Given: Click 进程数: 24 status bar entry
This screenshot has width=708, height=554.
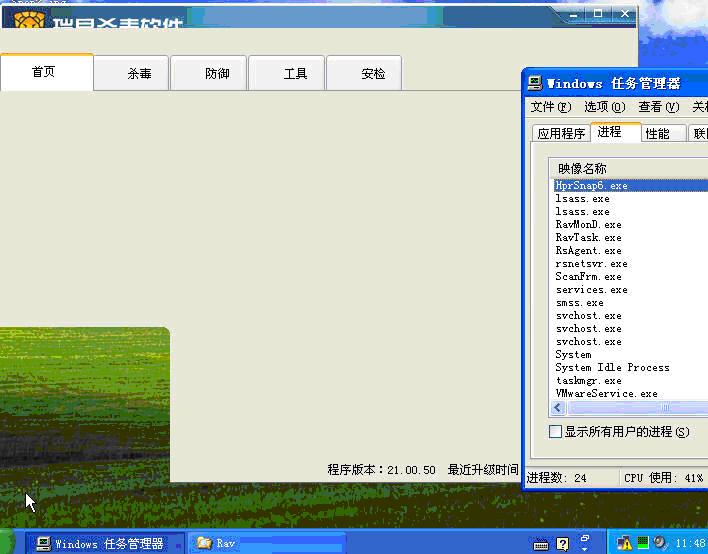Looking at the screenshot, I should click(556, 478).
